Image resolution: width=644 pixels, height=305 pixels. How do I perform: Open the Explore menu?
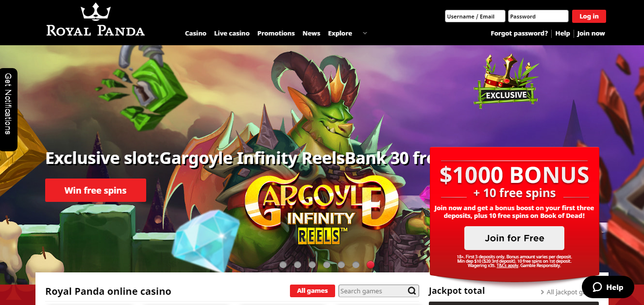tap(340, 33)
